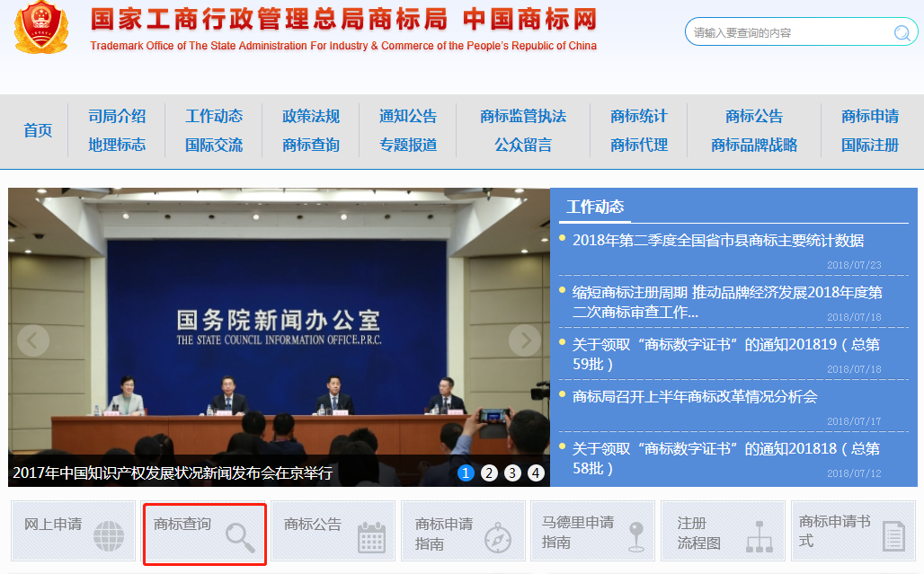Switch to carousel slide 4
The height and width of the screenshot is (574, 924).
click(x=536, y=472)
